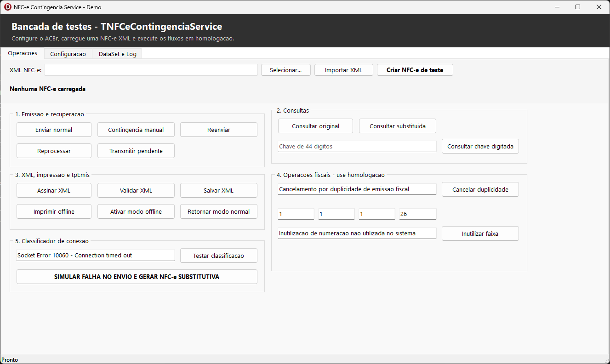Click the Reenviar button
Image resolution: width=610 pixels, height=364 pixels.
pos(219,130)
